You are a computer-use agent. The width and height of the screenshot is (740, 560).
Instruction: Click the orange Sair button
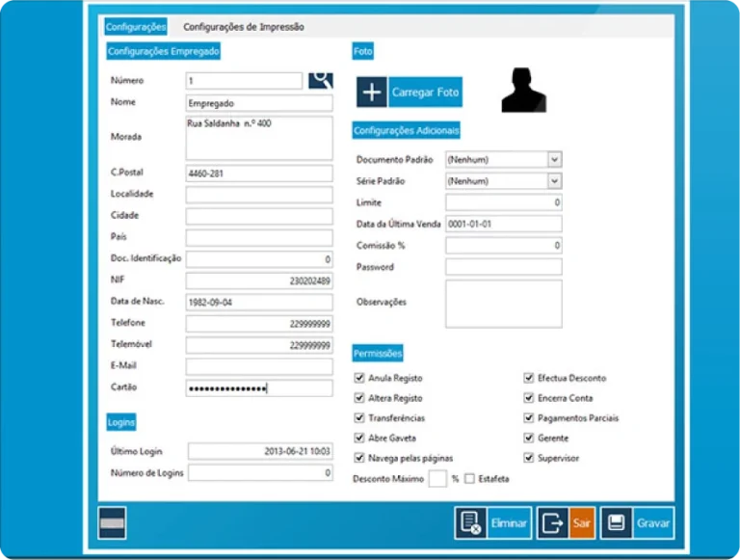click(582, 523)
